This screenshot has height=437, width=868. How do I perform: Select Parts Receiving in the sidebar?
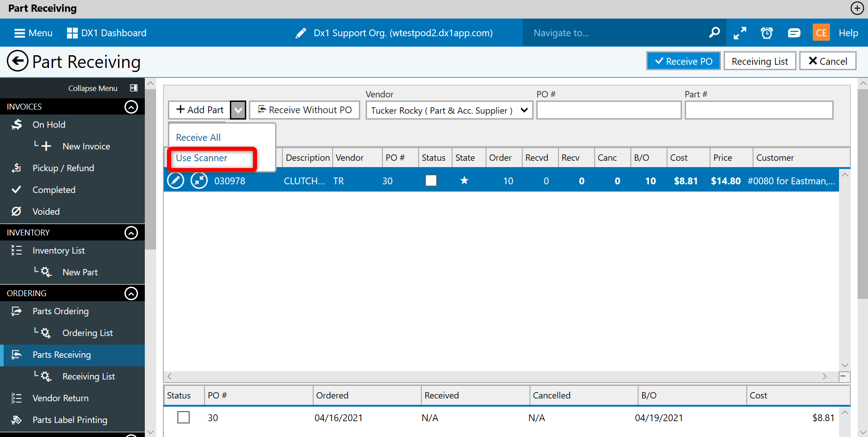(72, 355)
